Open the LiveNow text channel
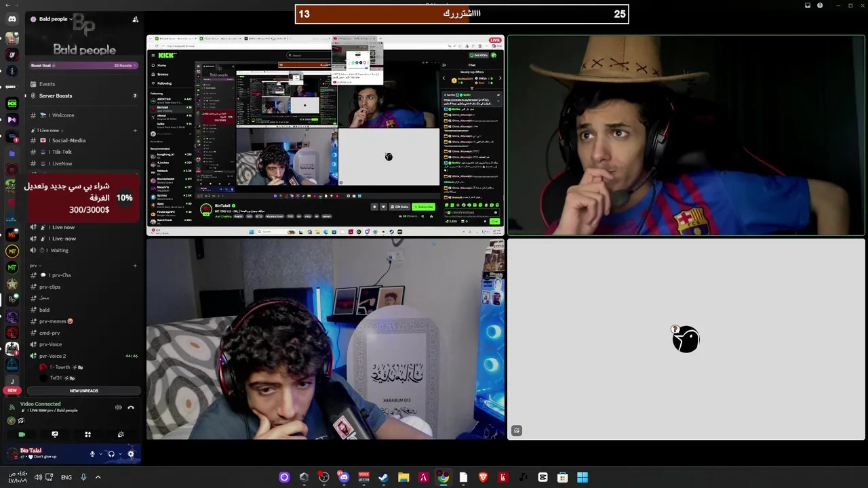Image resolution: width=868 pixels, height=488 pixels. tap(84, 163)
